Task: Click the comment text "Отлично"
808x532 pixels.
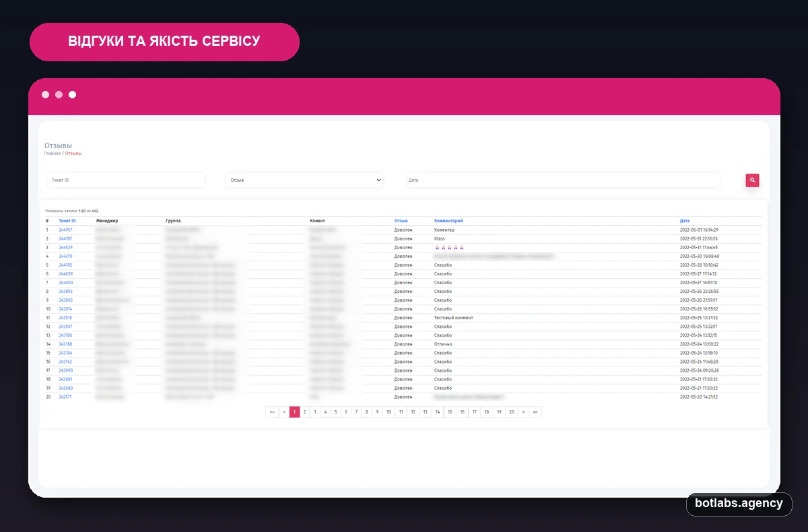Action: point(443,343)
